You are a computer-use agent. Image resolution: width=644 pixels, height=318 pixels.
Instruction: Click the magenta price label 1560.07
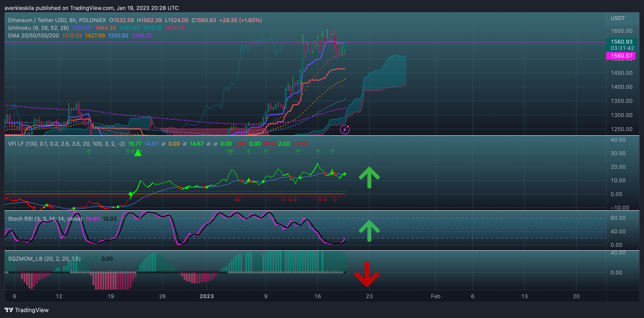click(621, 56)
